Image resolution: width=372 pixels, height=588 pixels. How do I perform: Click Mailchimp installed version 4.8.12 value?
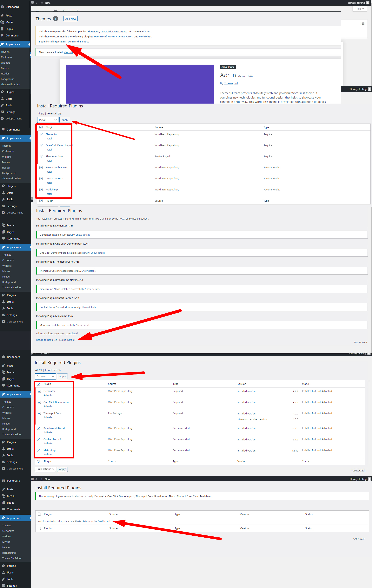coord(295,451)
